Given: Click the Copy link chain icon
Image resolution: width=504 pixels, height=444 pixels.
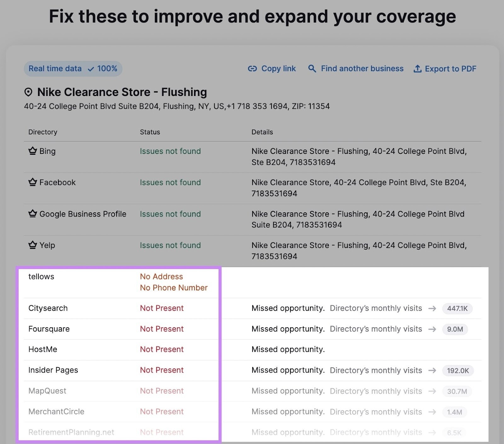Looking at the screenshot, I should click(x=252, y=69).
